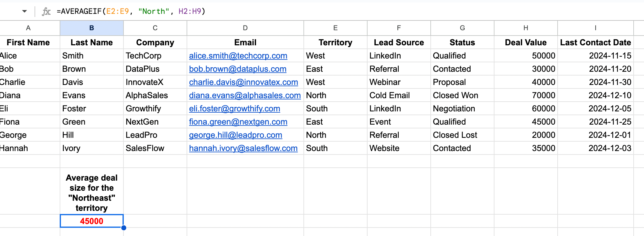Click the blue fill handle on selected cell
Image resolution: width=644 pixels, height=236 pixels.
[x=124, y=228]
